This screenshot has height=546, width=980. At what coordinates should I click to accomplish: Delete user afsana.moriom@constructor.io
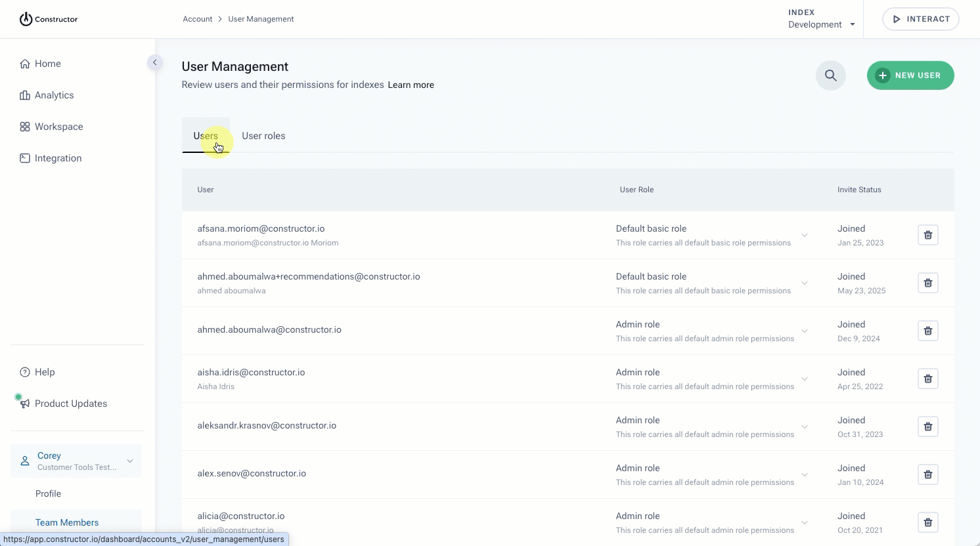pyautogui.click(x=928, y=235)
